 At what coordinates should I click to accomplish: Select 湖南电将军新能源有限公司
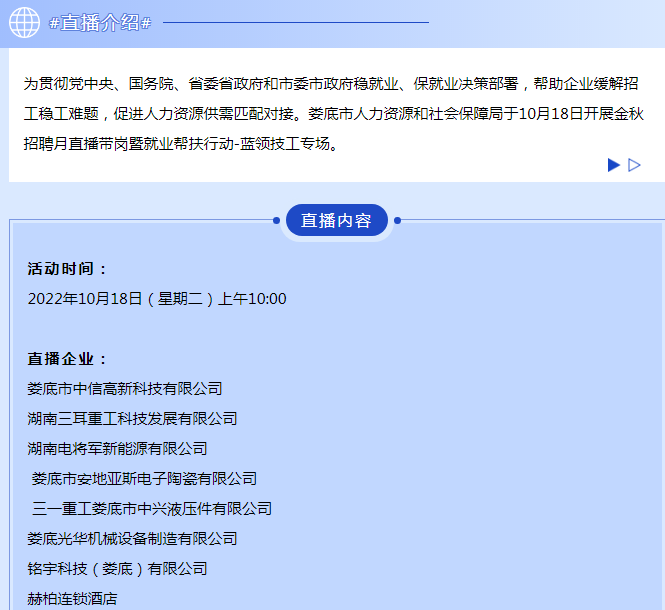pos(117,449)
